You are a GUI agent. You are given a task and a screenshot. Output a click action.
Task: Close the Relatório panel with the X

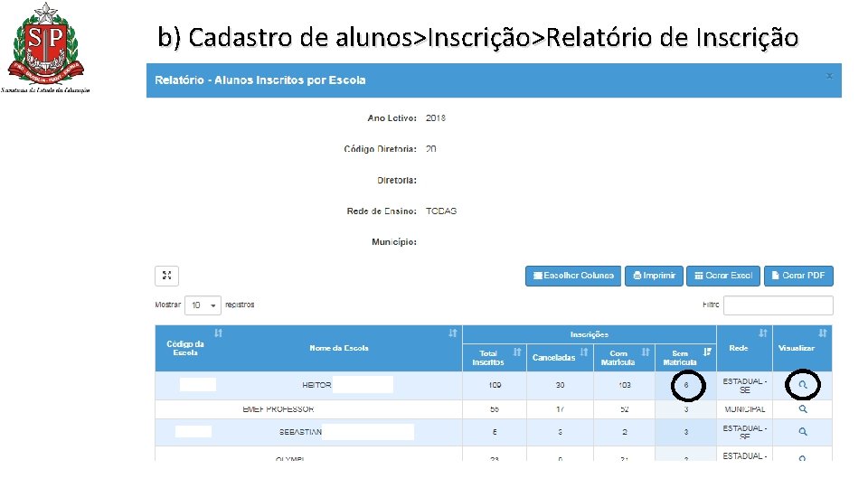[829, 76]
